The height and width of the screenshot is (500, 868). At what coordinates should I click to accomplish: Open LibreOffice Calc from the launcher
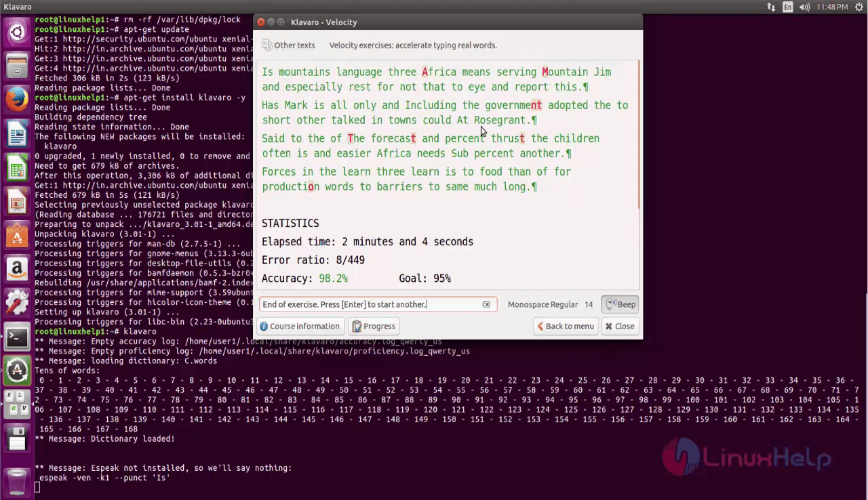point(17,167)
